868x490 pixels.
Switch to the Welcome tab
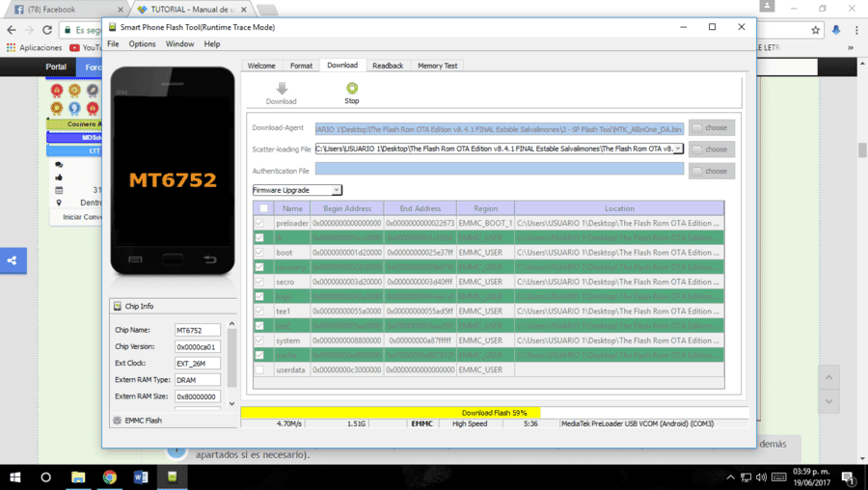click(261, 66)
